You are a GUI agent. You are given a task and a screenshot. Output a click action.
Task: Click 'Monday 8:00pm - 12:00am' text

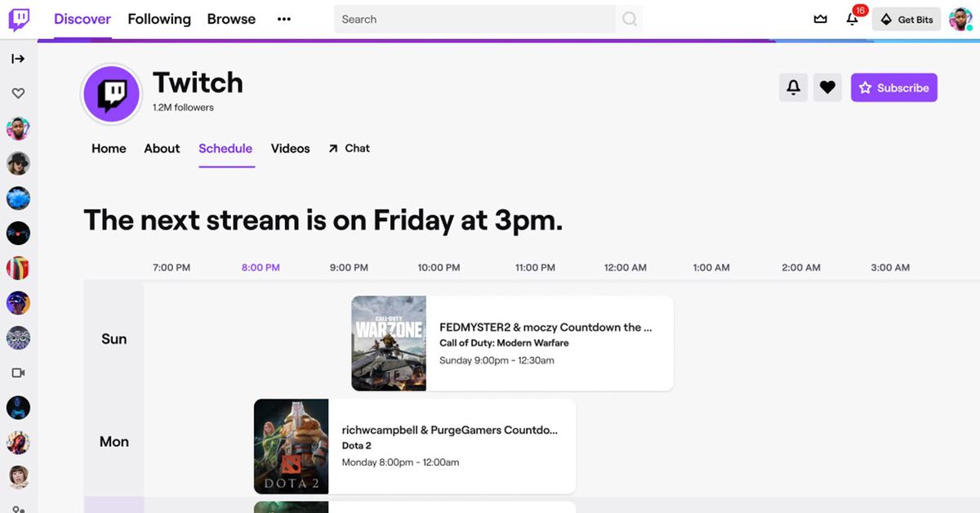400,462
